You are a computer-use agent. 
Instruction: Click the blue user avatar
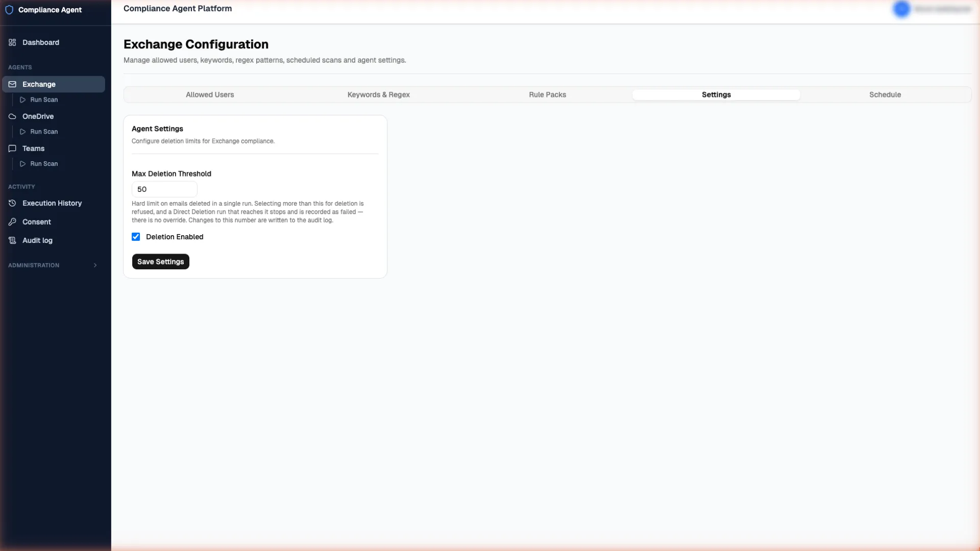(902, 9)
